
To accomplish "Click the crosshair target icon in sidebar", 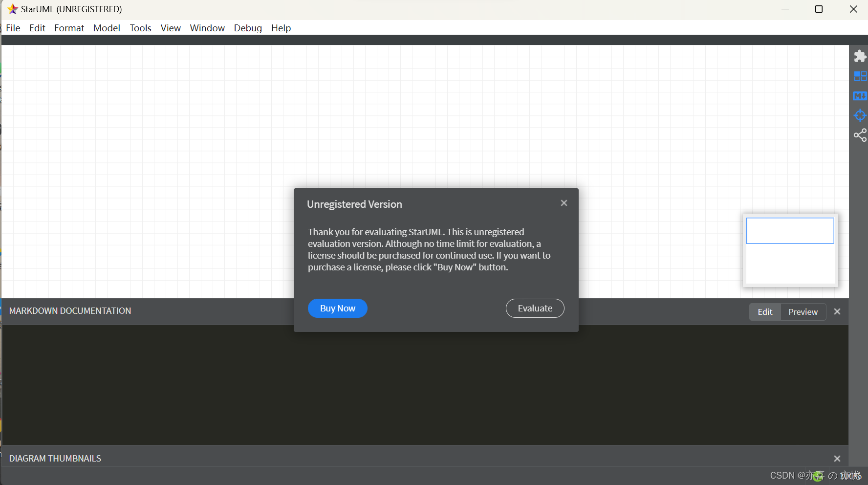I will 860,115.
